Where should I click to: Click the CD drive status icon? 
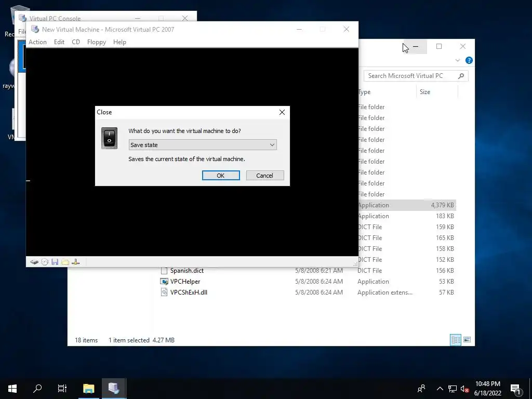coord(45,262)
